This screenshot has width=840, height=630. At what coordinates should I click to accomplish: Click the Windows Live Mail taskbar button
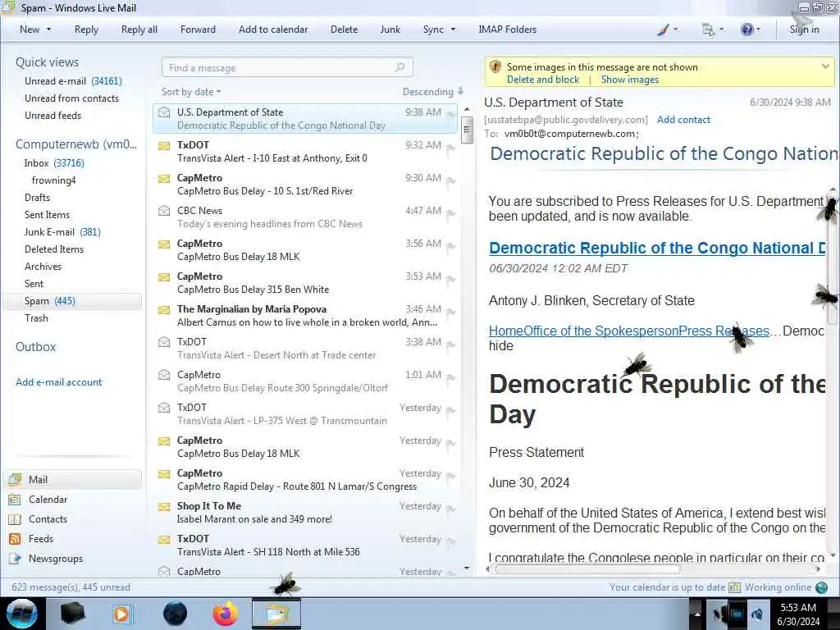[276, 614]
